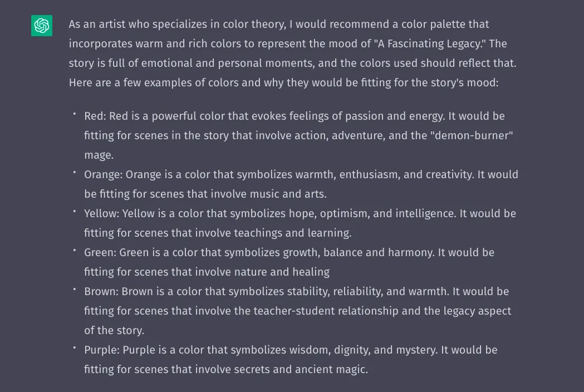Screen dimensions: 584x392
Task: Select the Green color bullet text
Action: click(x=289, y=262)
